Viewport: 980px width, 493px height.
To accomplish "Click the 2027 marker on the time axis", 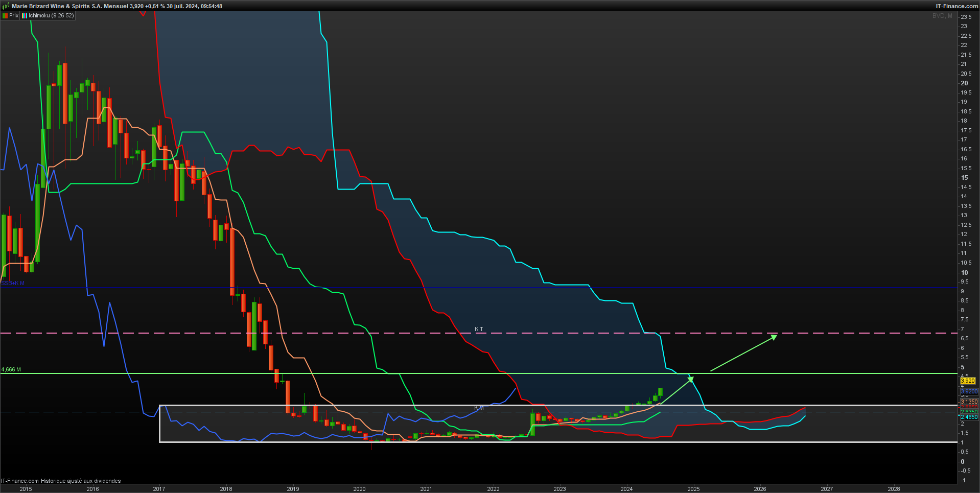I will [827, 489].
